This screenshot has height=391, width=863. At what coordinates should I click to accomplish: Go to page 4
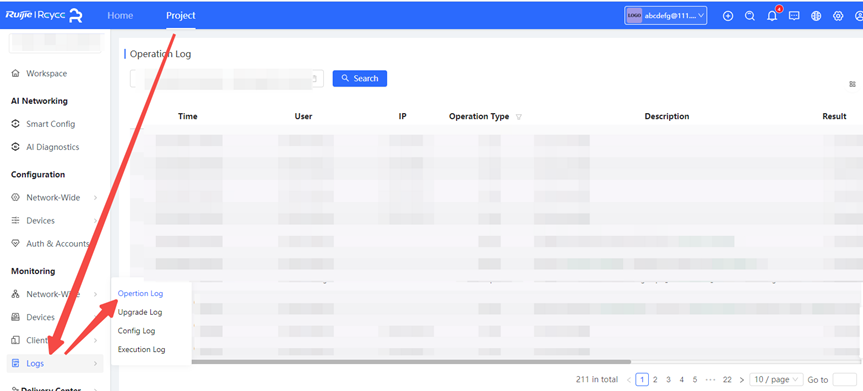tap(681, 379)
